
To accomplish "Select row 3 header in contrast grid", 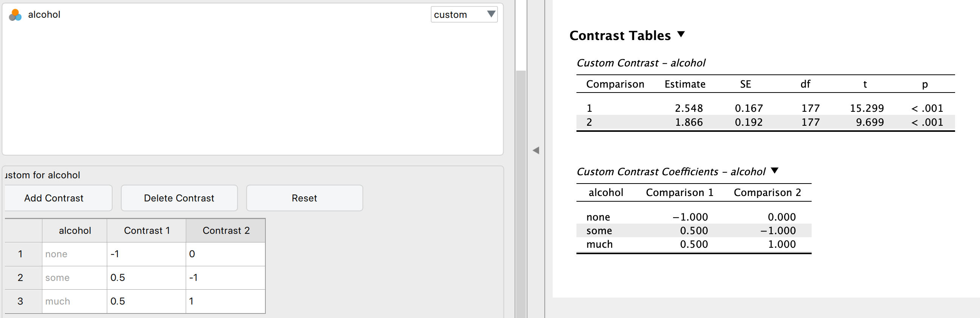I will pos(20,301).
